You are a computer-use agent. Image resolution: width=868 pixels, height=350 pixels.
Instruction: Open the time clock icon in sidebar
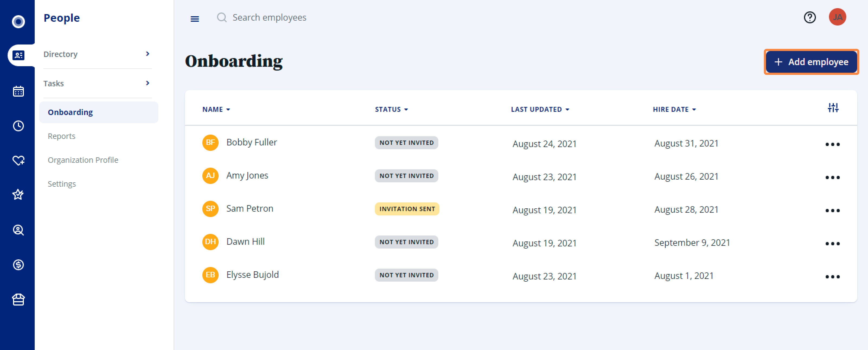[18, 126]
